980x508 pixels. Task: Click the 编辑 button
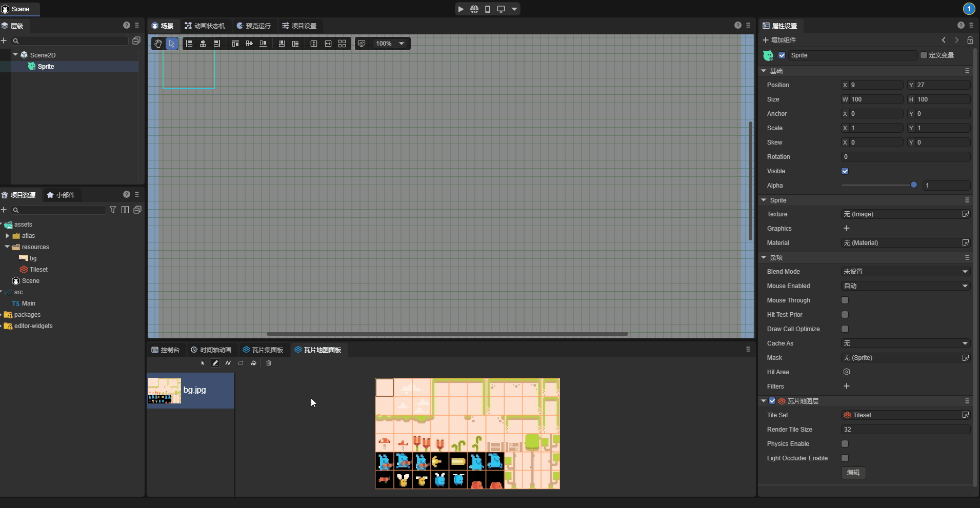click(853, 473)
